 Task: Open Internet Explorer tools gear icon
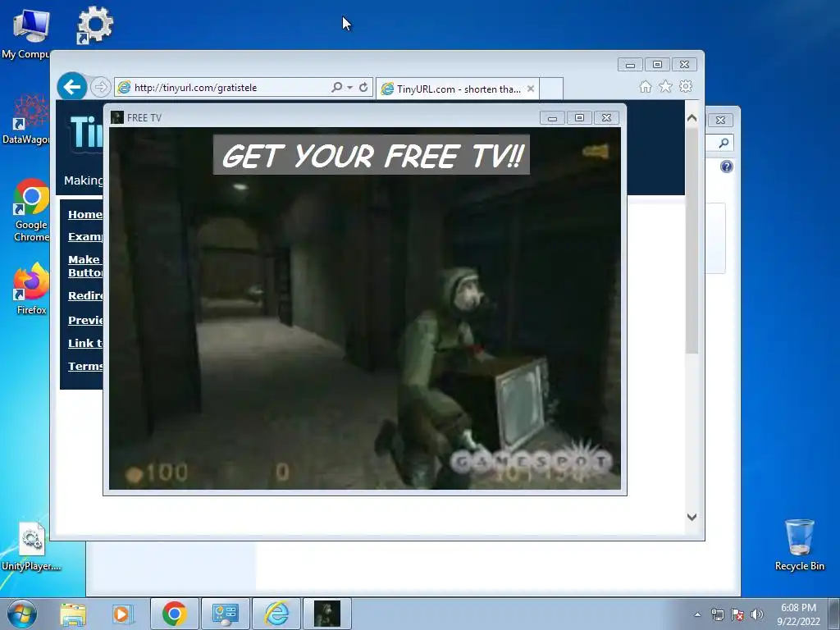(686, 86)
